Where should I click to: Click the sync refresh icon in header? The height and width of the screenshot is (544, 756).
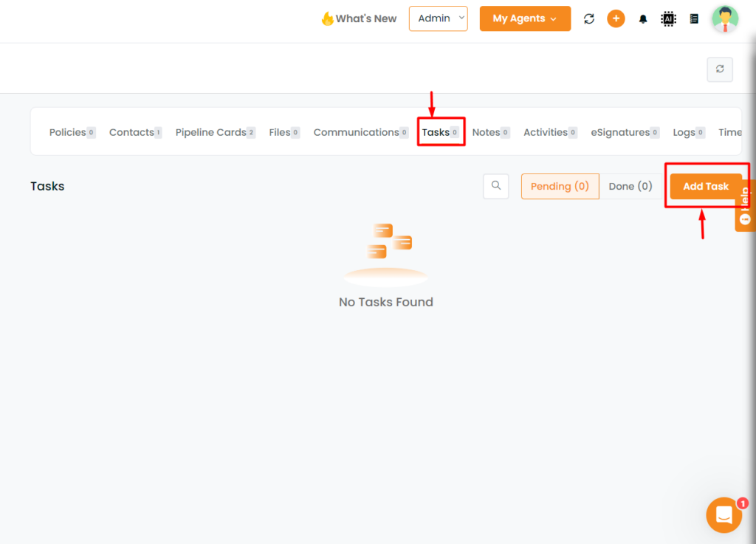[x=588, y=18]
